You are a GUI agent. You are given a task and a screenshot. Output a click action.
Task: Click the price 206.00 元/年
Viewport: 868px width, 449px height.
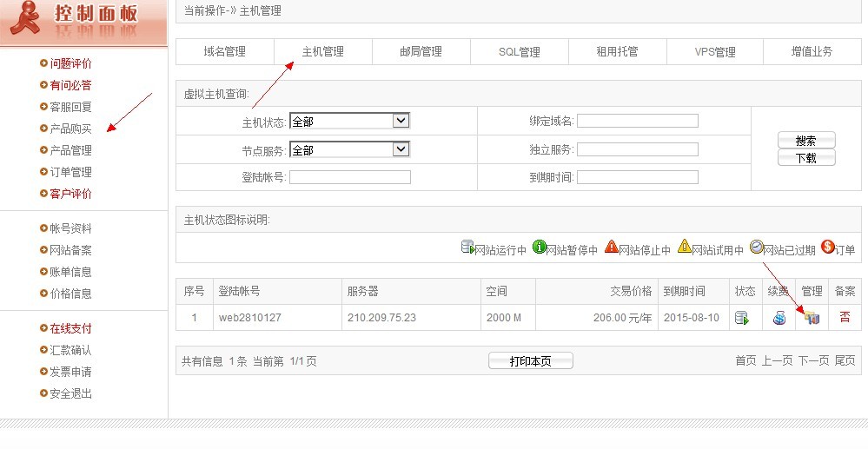622,318
